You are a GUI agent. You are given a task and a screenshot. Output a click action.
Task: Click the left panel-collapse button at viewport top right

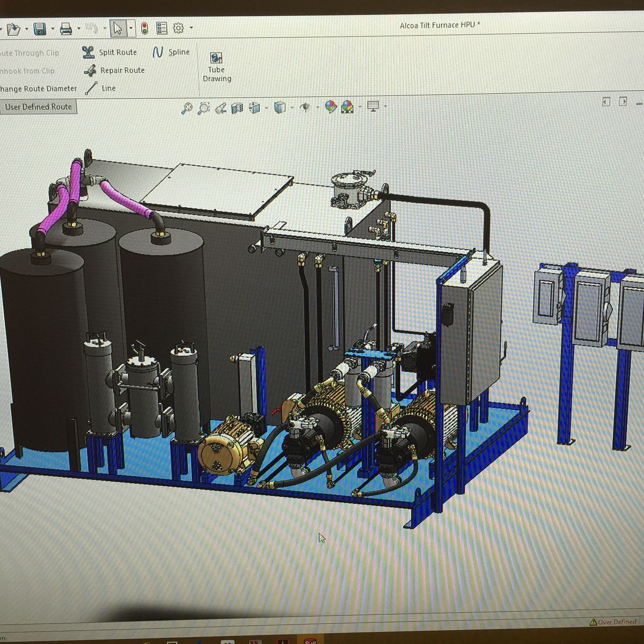tap(606, 101)
